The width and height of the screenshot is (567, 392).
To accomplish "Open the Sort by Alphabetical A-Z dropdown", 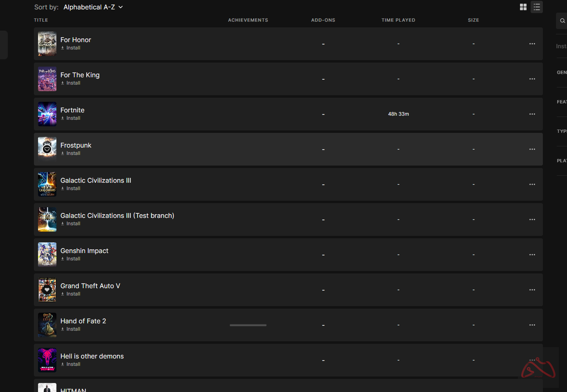I will coord(93,7).
